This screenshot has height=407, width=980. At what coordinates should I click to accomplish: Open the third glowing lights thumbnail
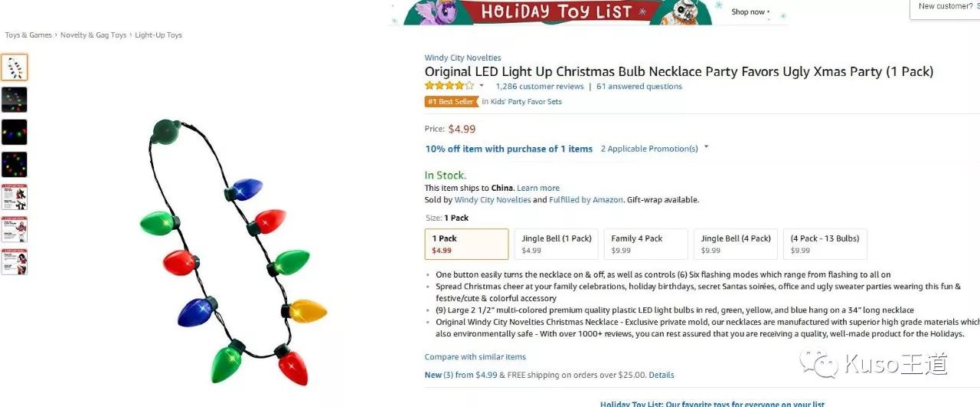tap(14, 132)
